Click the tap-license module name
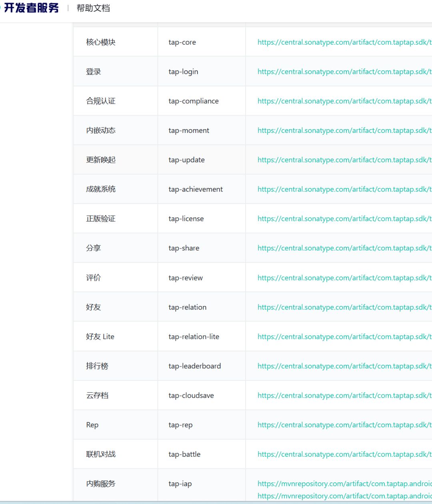The width and height of the screenshot is (432, 504). click(186, 219)
